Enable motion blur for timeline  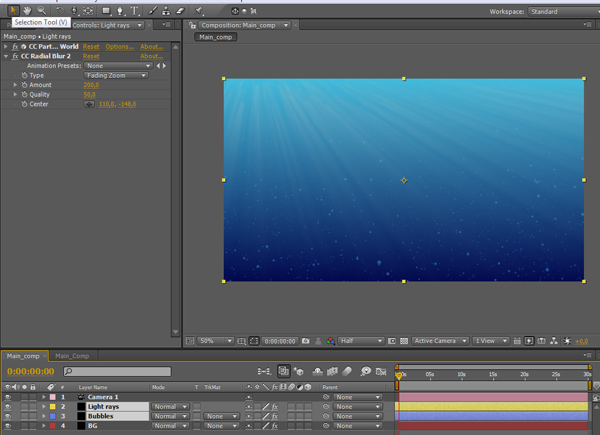[x=347, y=371]
